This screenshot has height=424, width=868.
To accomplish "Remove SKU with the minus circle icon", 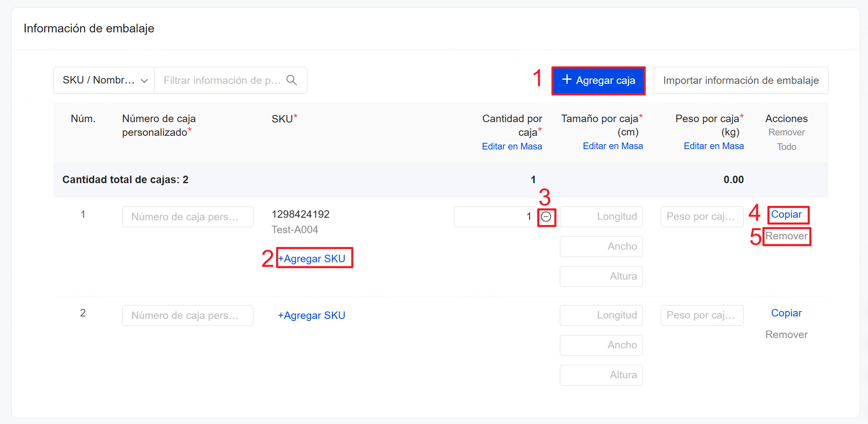I will [x=546, y=217].
